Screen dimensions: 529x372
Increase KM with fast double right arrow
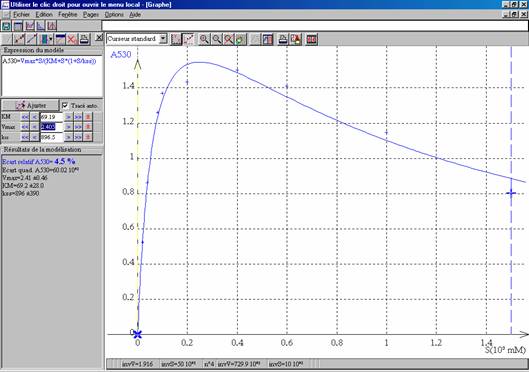pyautogui.click(x=78, y=117)
